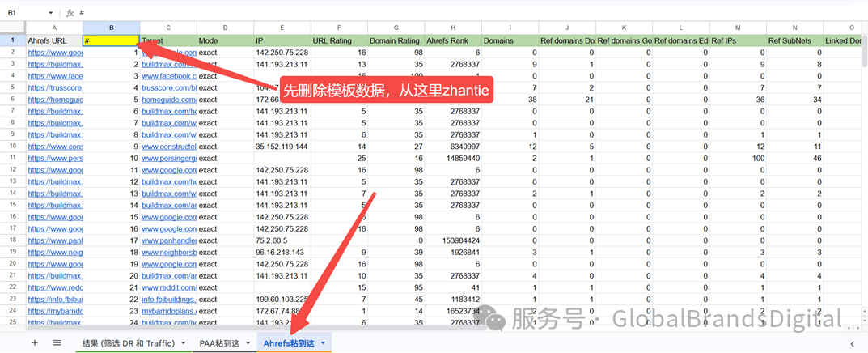Click into the formula bar
Viewport: 868px width, 353px height.
pos(471,13)
